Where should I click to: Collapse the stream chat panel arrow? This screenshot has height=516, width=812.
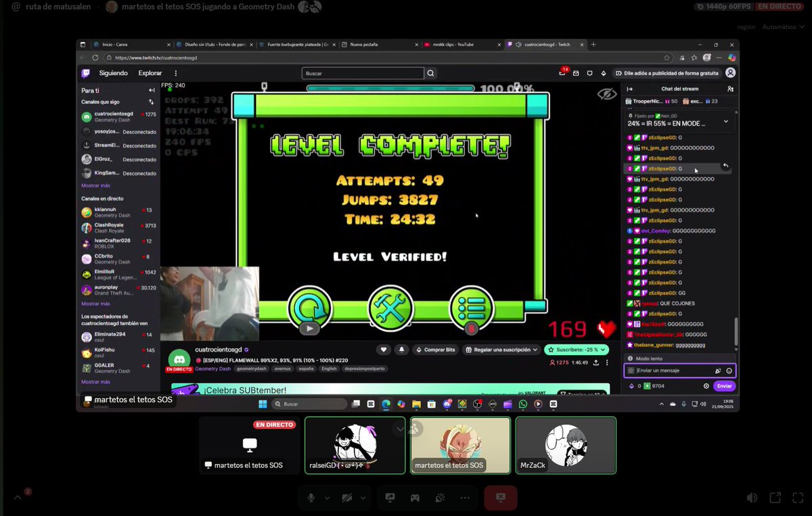click(x=629, y=89)
